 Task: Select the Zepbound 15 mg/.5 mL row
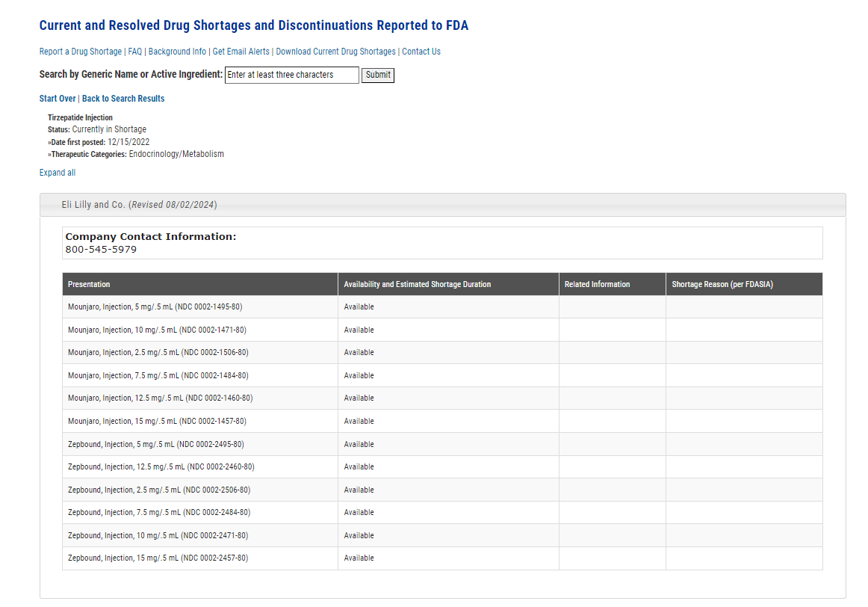158,558
